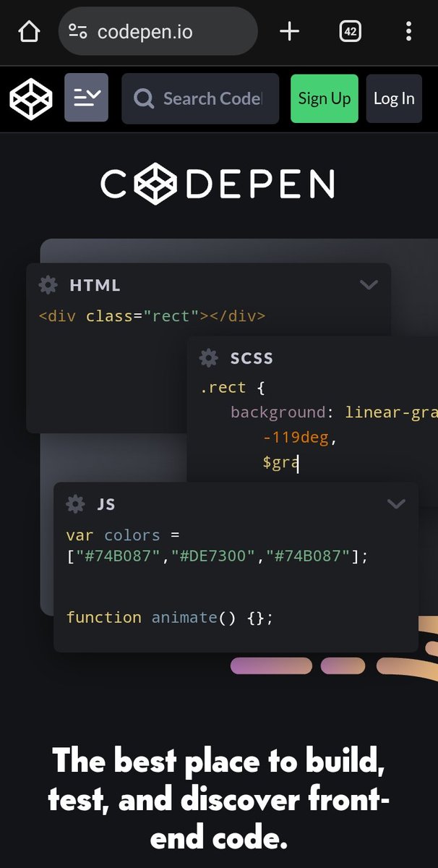The height and width of the screenshot is (868, 438).
Task: Open SCSS panel gear settings
Action: [208, 357]
